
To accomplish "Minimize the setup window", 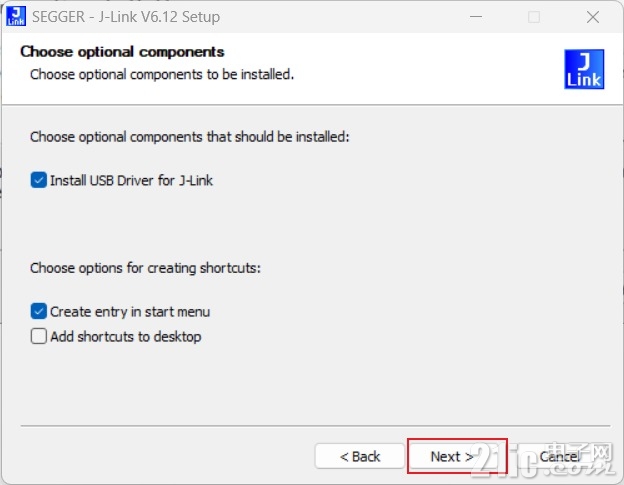I will pos(476,17).
